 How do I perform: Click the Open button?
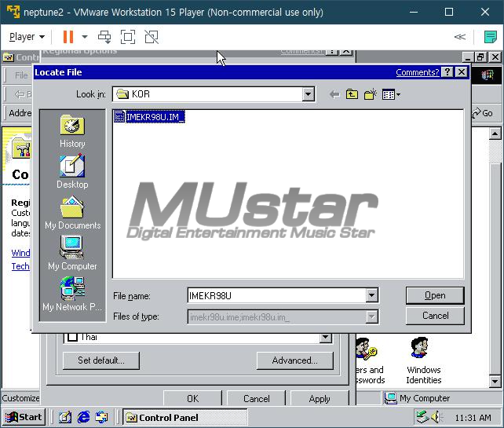[435, 295]
